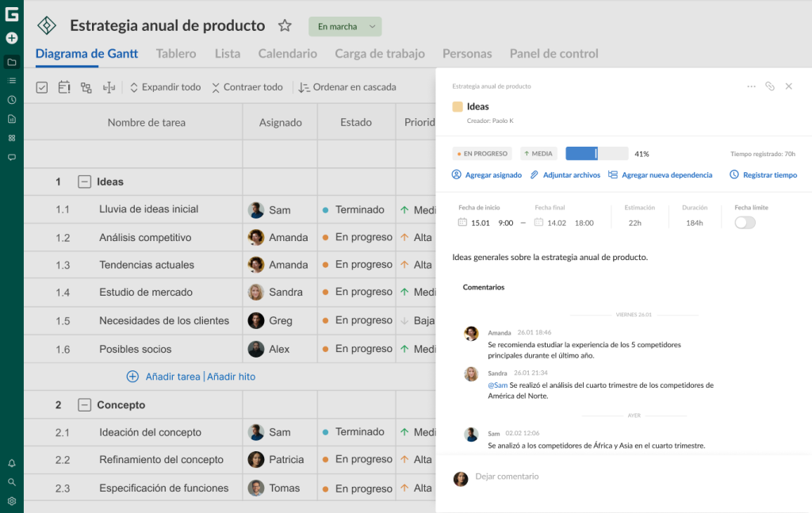Open MEDIA priority badge in panel
Image resolution: width=812 pixels, height=513 pixels.
538,154
